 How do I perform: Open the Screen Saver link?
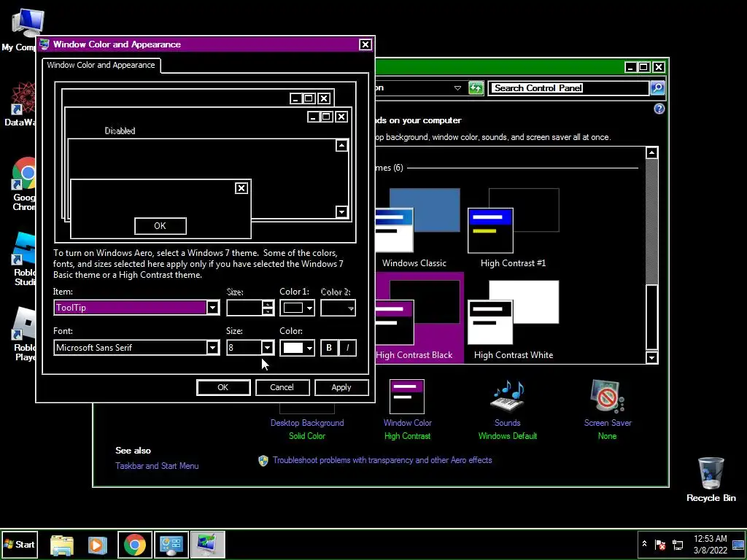(x=608, y=423)
